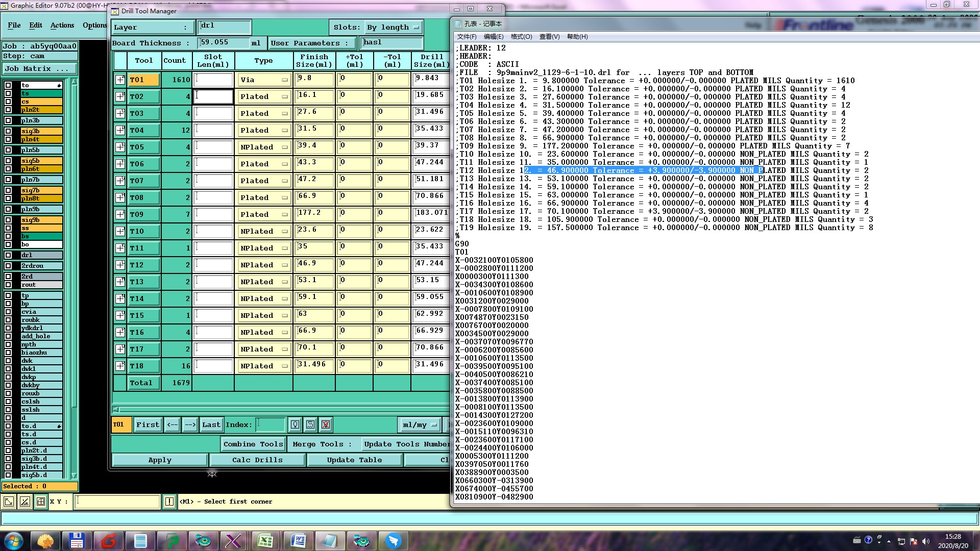Toggle checkbox beside the pln3b layer

coord(8,120)
